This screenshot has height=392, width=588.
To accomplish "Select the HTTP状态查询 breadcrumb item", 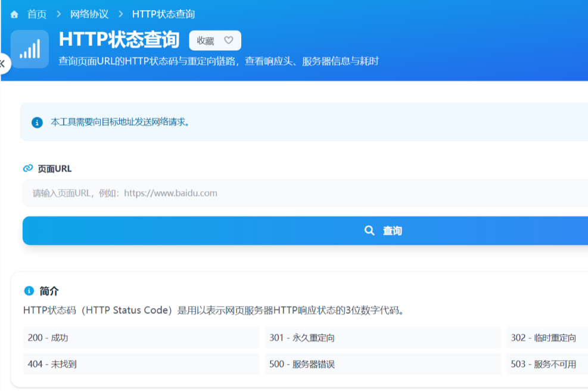I will (163, 14).
